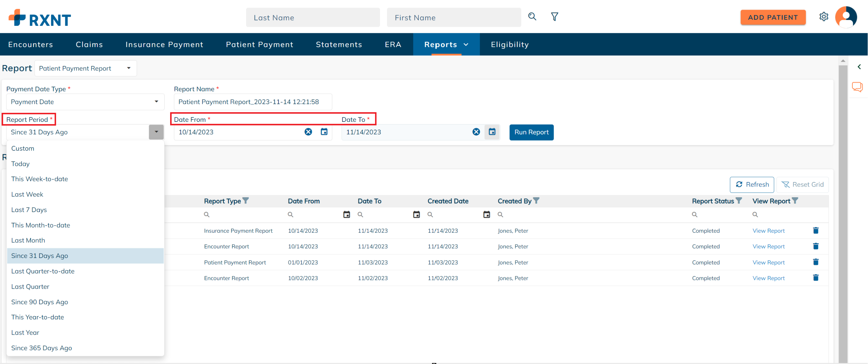Collapse the right side panel chevron

860,67
